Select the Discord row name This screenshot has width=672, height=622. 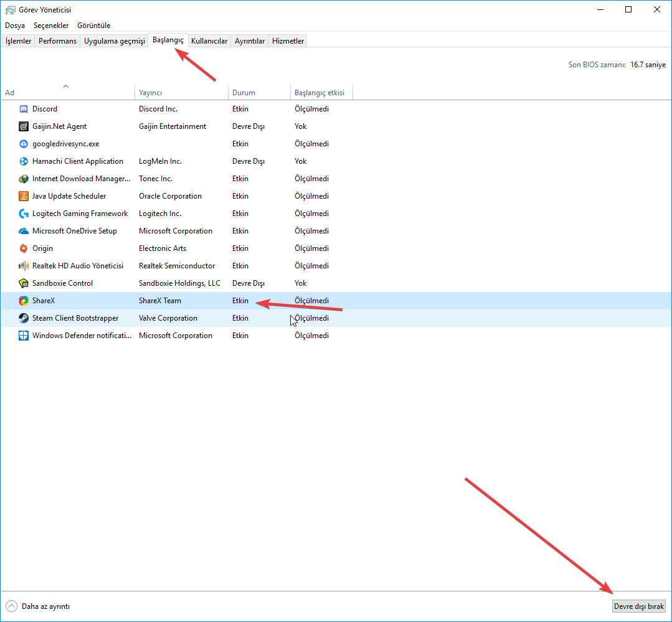pyautogui.click(x=45, y=109)
